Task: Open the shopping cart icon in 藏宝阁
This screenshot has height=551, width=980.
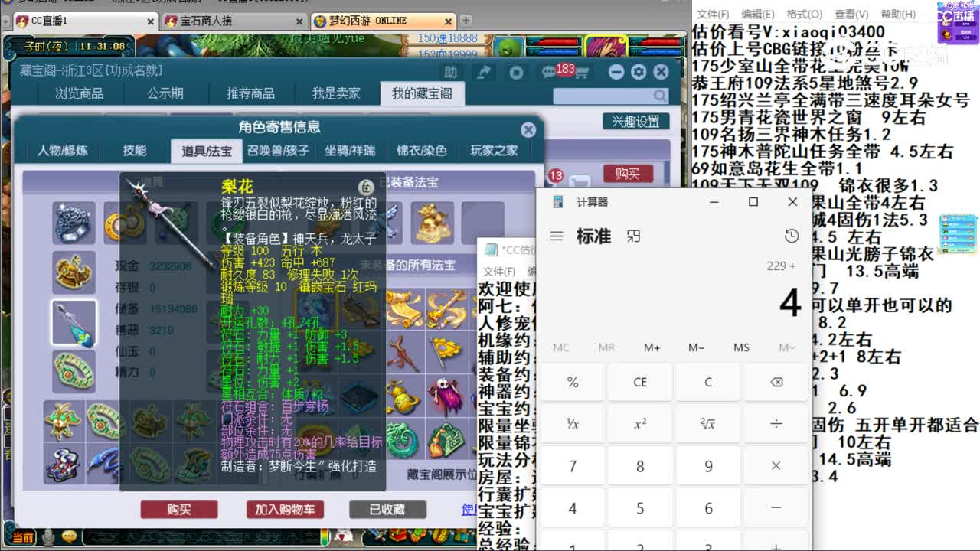Action: click(582, 73)
